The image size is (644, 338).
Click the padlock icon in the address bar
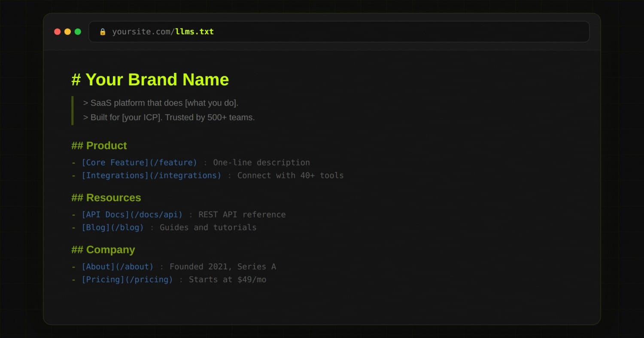pos(103,32)
